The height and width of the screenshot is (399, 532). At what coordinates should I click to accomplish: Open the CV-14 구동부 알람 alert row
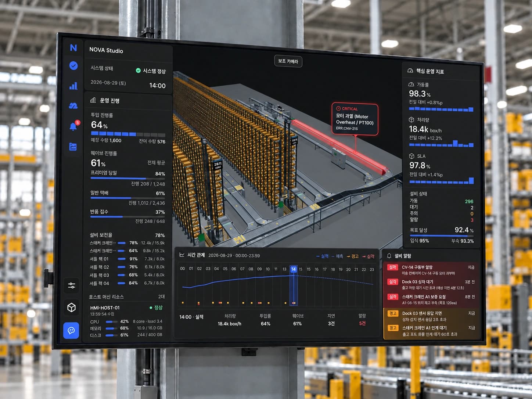coord(431,270)
